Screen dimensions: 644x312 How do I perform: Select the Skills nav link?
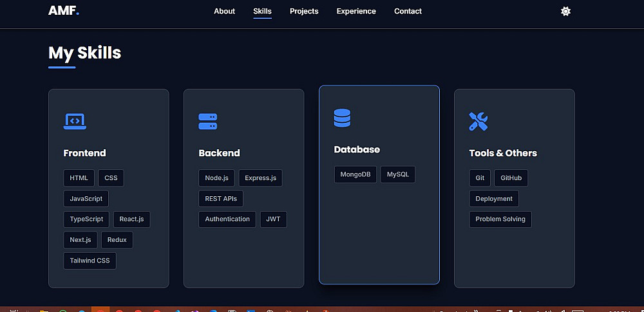click(263, 11)
